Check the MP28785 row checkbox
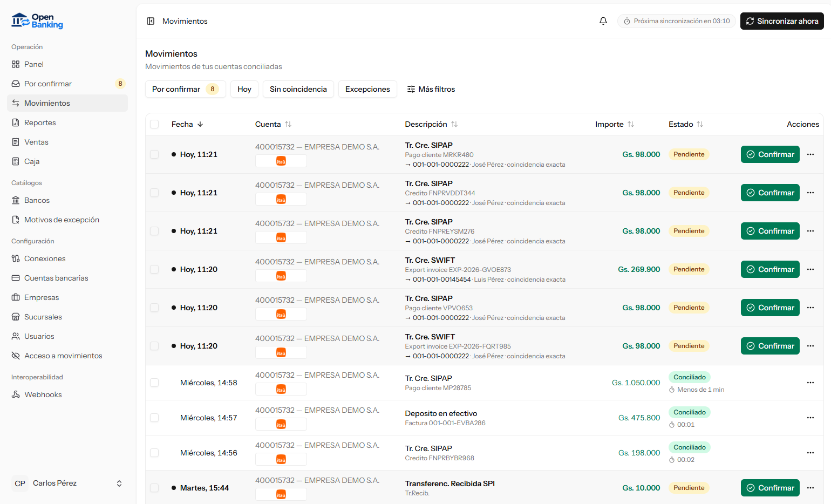The image size is (831, 504). click(154, 383)
